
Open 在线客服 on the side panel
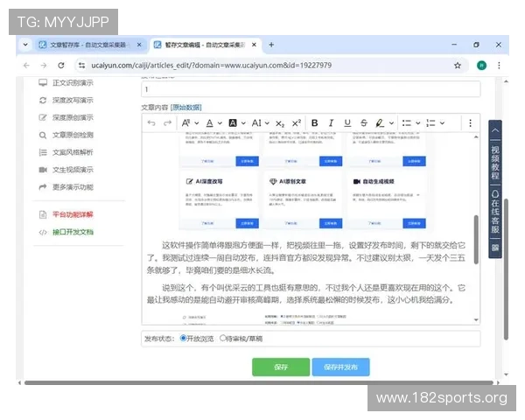tap(495, 212)
